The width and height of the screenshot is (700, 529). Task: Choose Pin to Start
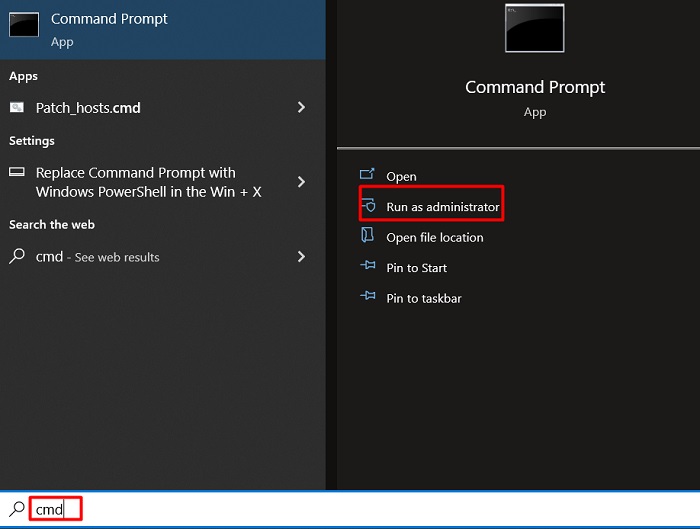[417, 268]
